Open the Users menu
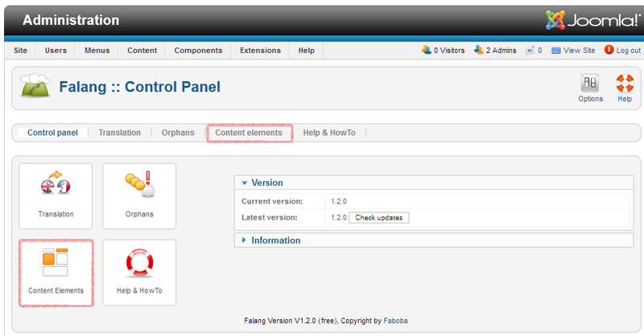This screenshot has height=336, width=644. click(56, 51)
